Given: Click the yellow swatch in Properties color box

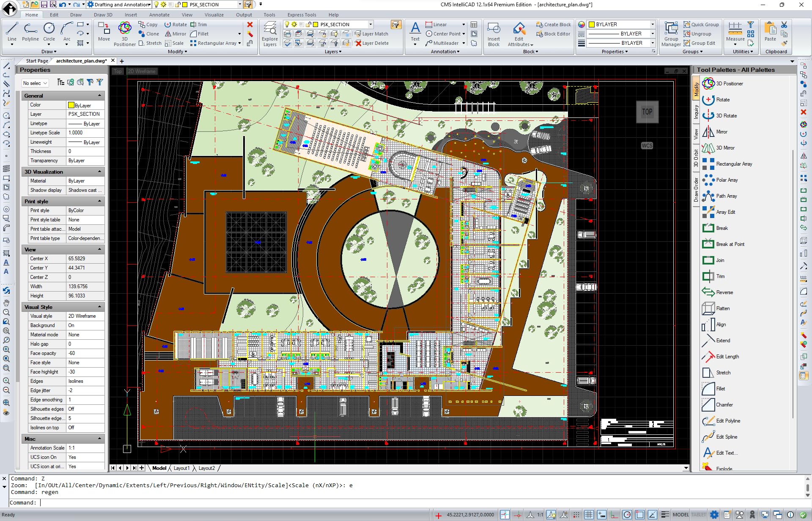Looking at the screenshot, I should pos(591,25).
